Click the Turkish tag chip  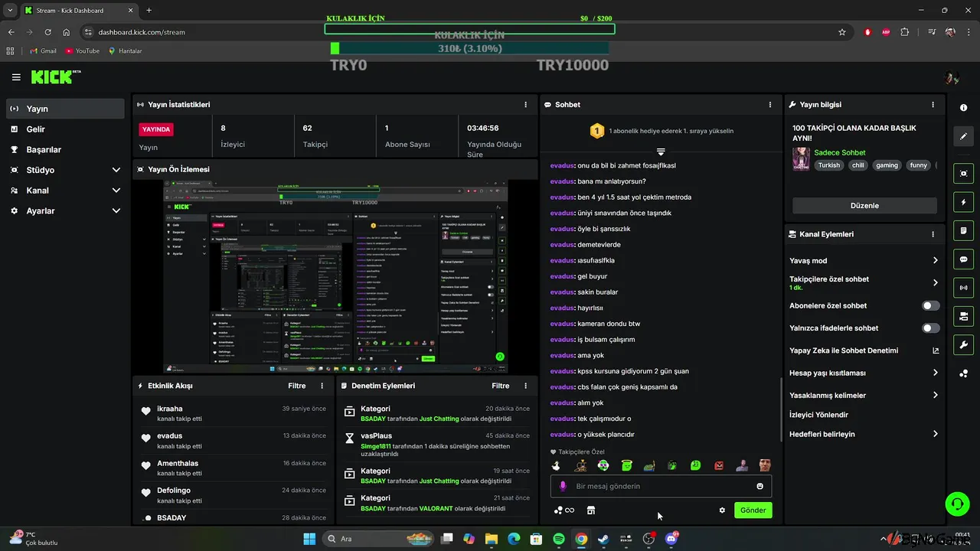(x=828, y=165)
